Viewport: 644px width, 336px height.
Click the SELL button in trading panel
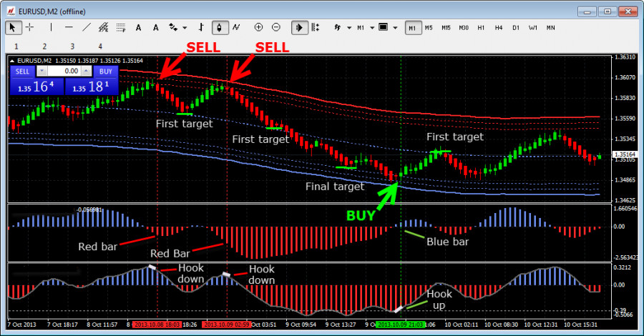[x=23, y=71]
